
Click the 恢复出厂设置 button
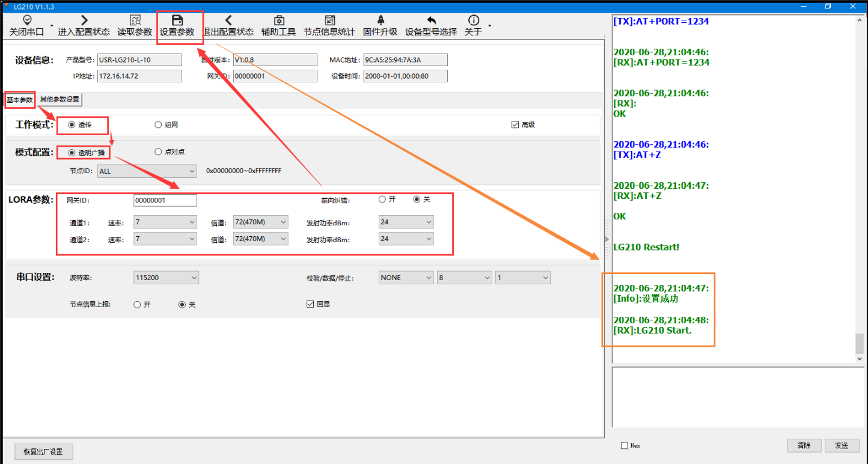43,452
